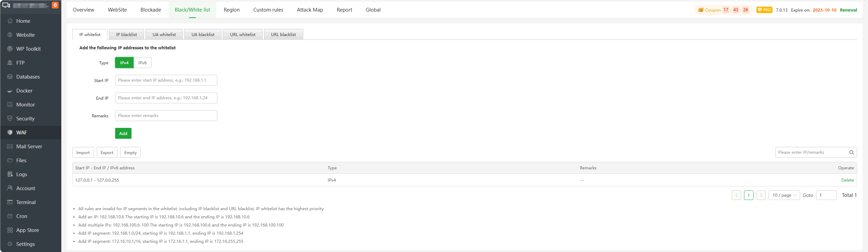Click the Coupon ticket icon

pyautogui.click(x=701, y=10)
